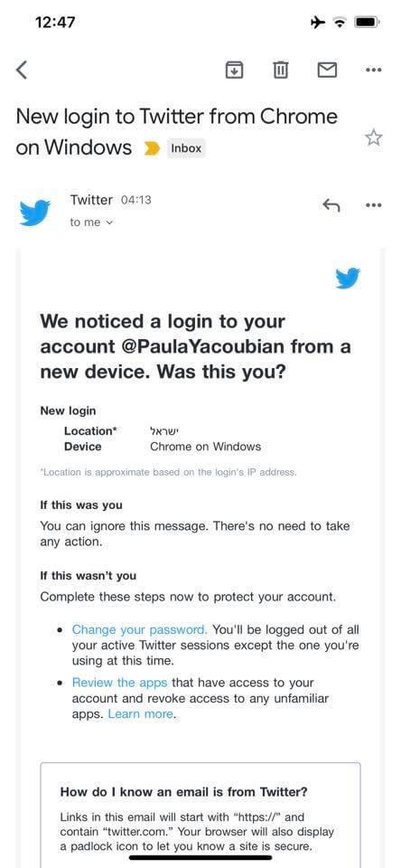Open the top toolbar more options menu
The image size is (401, 868).
tap(374, 70)
